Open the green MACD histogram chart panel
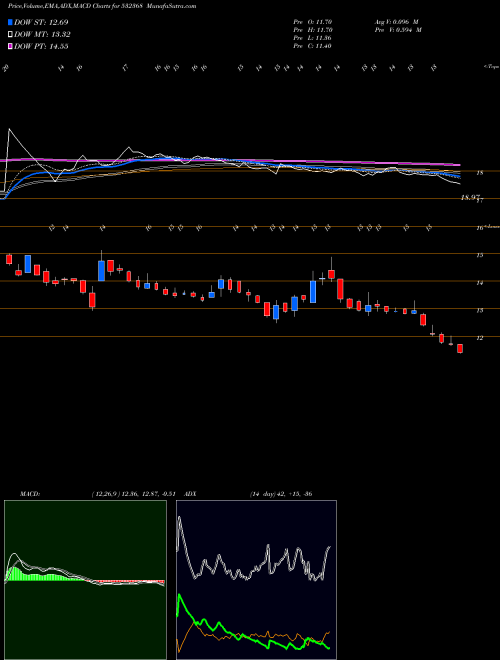This screenshot has height=660, width=500. pos(85,580)
